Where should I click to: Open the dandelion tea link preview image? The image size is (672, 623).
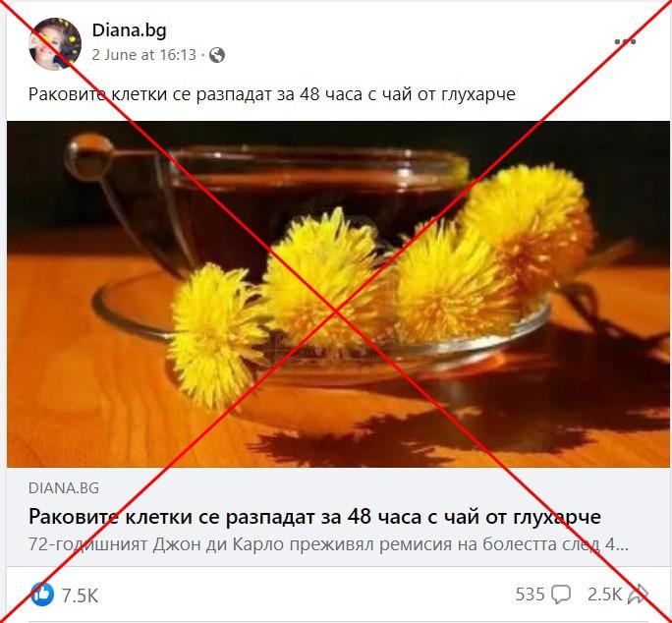point(338,294)
